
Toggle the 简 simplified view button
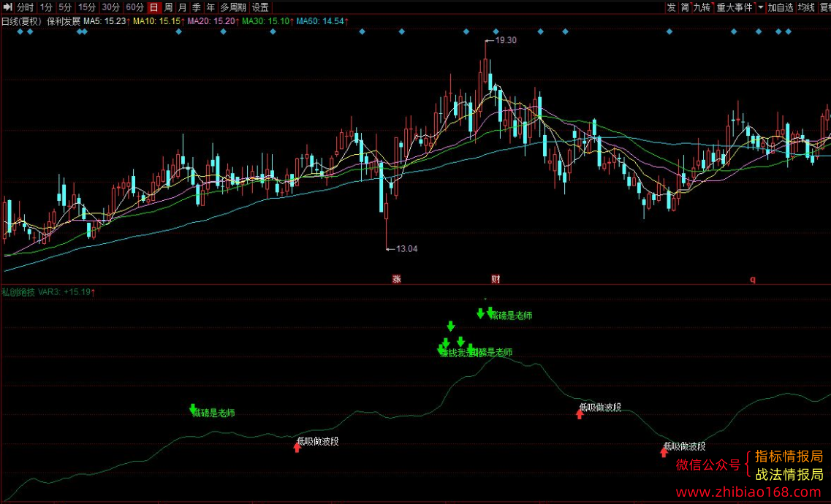(686, 7)
